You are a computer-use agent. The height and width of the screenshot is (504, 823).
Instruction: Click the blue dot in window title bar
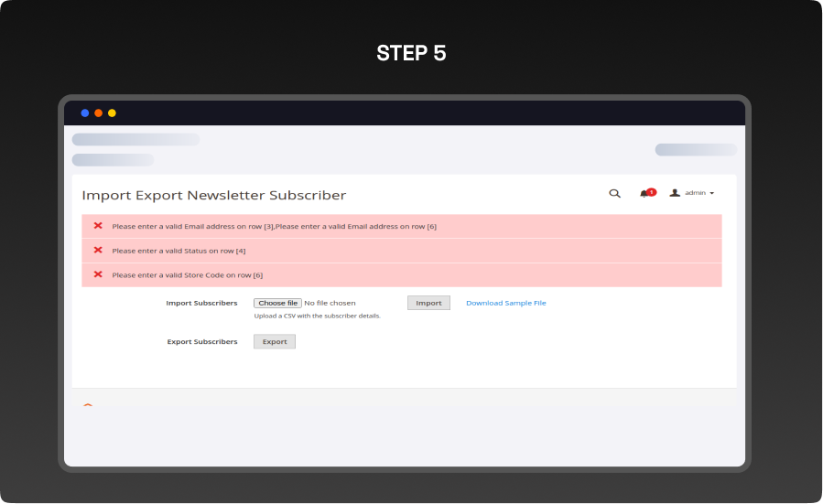[x=85, y=113]
